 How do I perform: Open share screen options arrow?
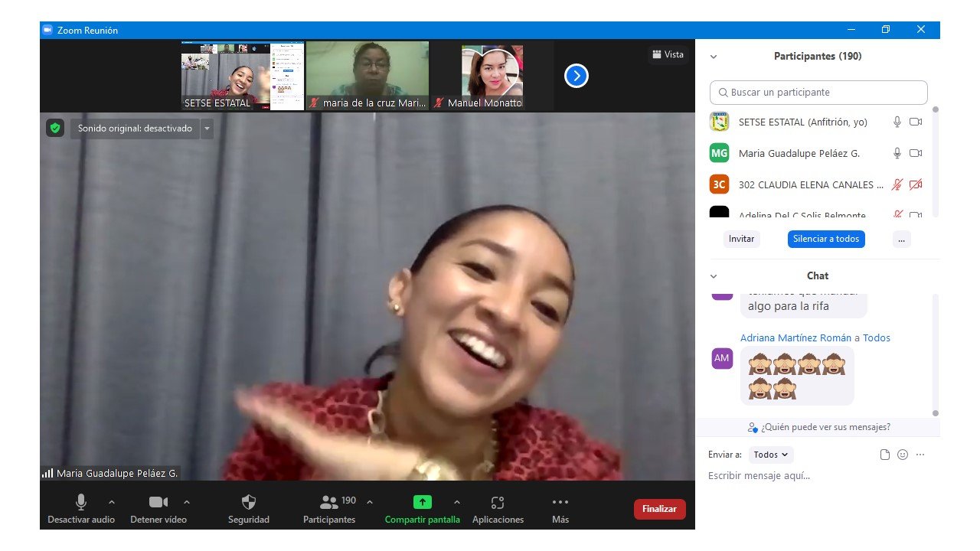click(x=457, y=502)
